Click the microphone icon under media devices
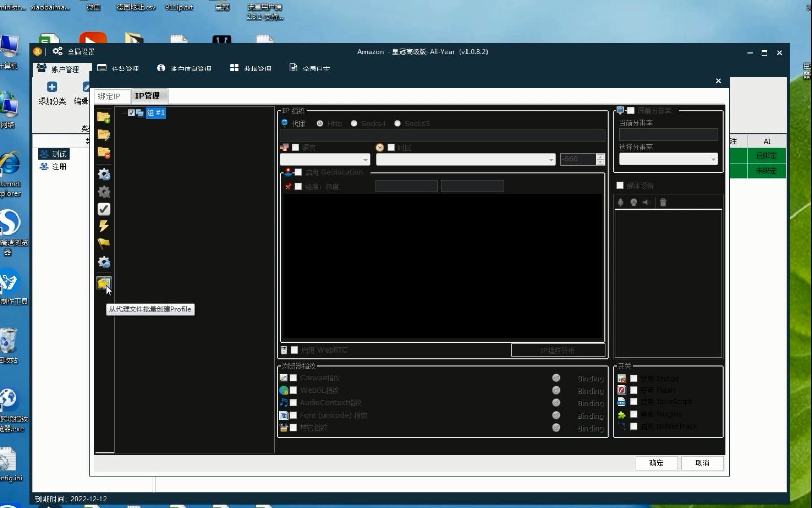Screen dimensions: 812x508 [x=620, y=202]
